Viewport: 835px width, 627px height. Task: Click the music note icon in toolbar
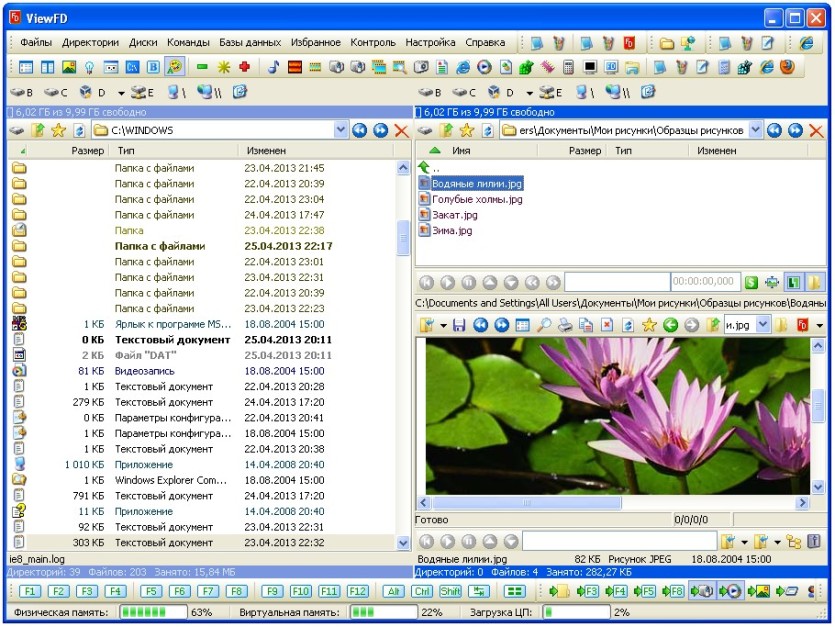pos(273,67)
